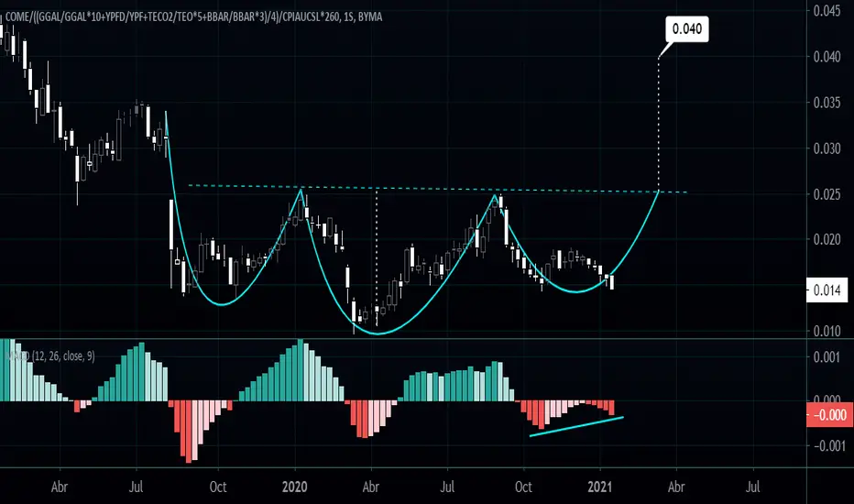
Task: Click the 0.045 price axis label
Action: click(827, 11)
